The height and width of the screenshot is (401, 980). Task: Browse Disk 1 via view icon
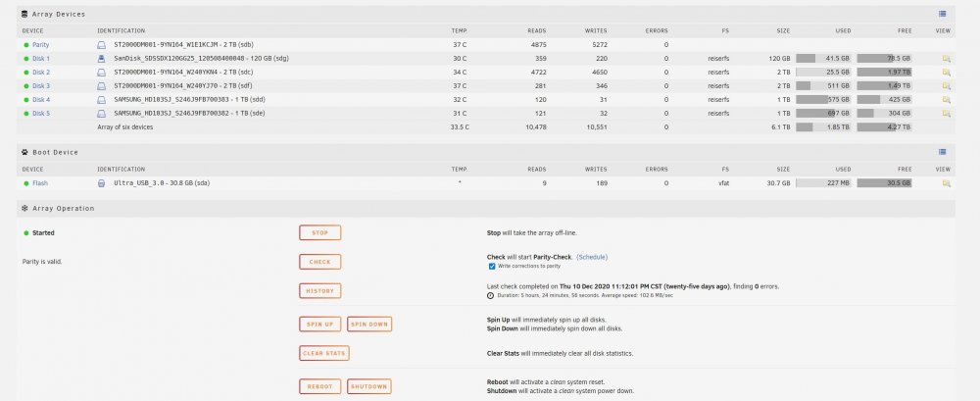pyautogui.click(x=947, y=59)
